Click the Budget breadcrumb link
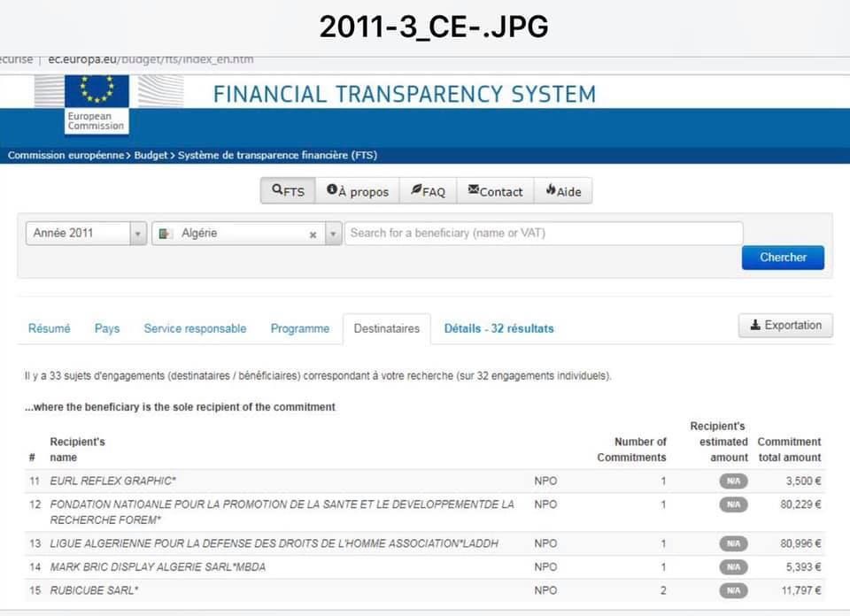850x616 pixels. [151, 156]
